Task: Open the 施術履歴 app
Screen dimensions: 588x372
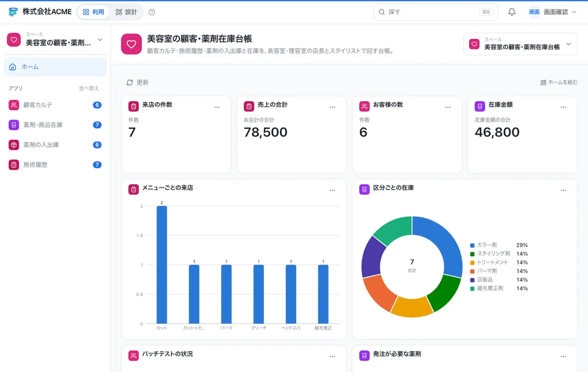Action: (55, 165)
